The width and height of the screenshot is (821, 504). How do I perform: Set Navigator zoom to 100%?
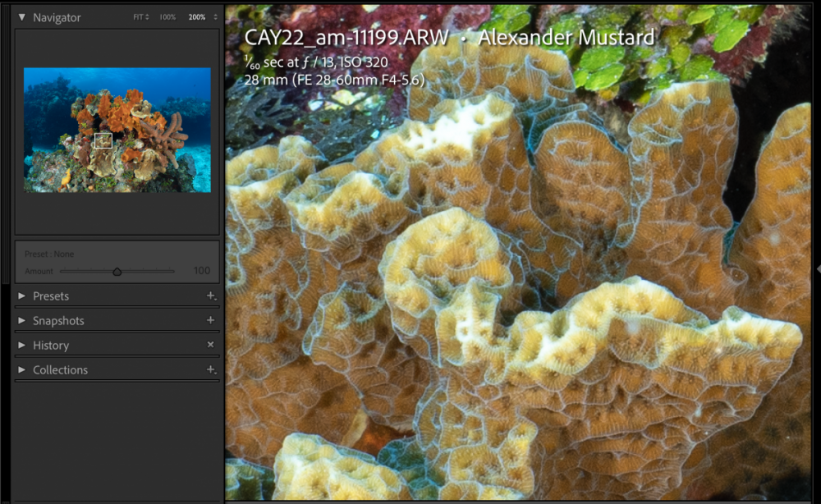click(167, 17)
